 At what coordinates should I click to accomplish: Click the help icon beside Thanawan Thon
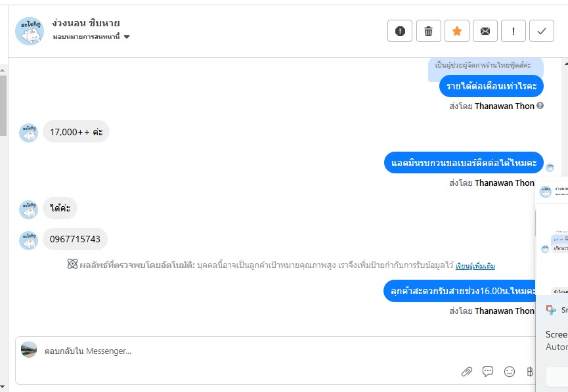coord(540,106)
